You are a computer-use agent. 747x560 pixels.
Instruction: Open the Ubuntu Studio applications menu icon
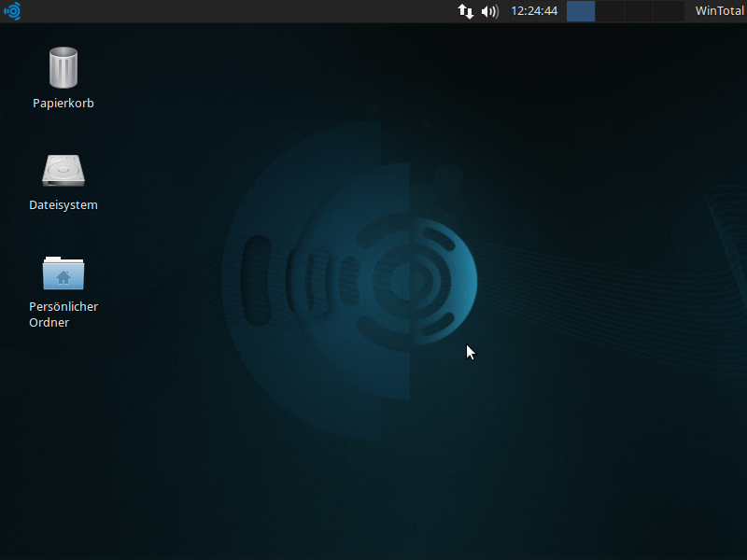[13, 11]
